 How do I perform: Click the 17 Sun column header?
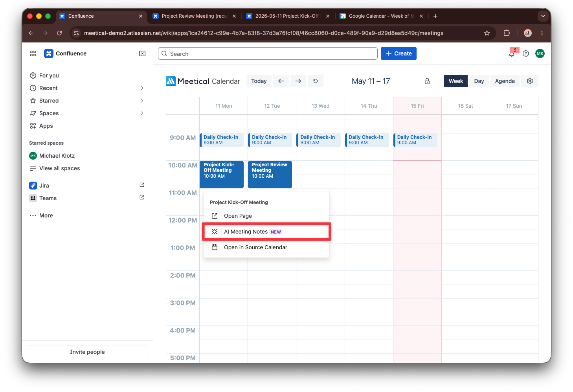[x=514, y=106]
